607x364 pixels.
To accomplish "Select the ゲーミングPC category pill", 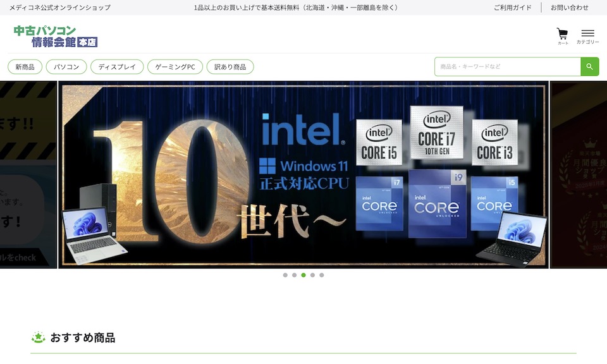I will tap(175, 67).
